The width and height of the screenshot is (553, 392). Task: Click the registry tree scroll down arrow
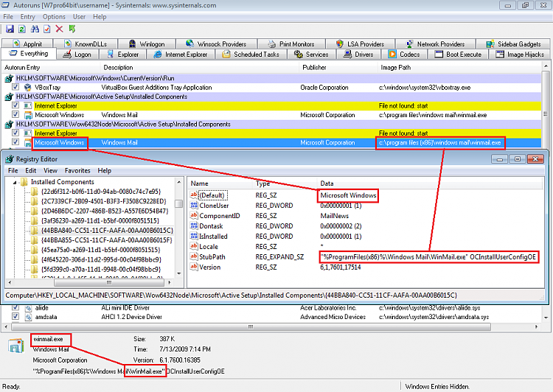[179, 273]
